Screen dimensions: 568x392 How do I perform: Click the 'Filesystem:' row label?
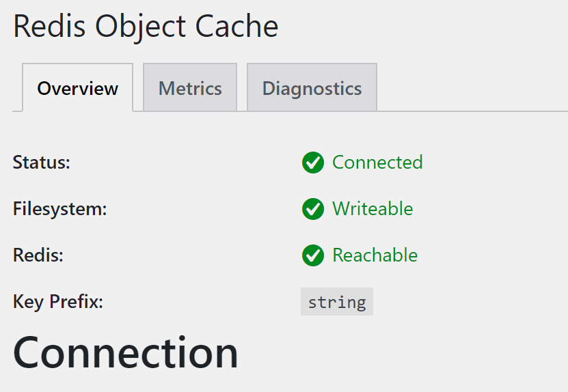pyautogui.click(x=60, y=209)
